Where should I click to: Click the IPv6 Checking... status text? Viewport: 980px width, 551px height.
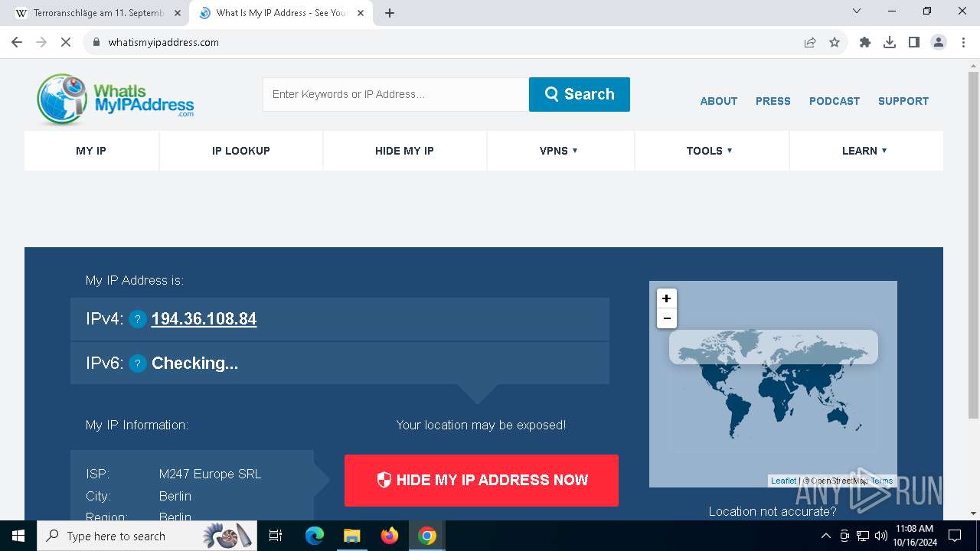[194, 364]
